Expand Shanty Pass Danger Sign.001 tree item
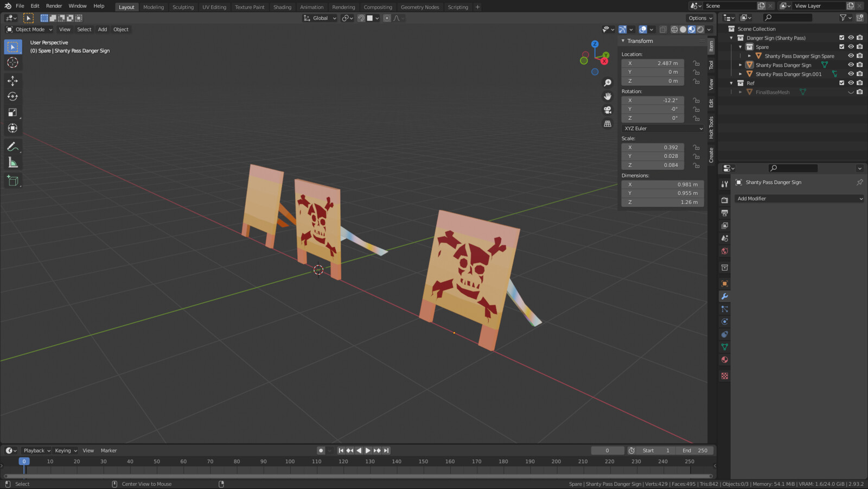This screenshot has height=489, width=868. [741, 74]
